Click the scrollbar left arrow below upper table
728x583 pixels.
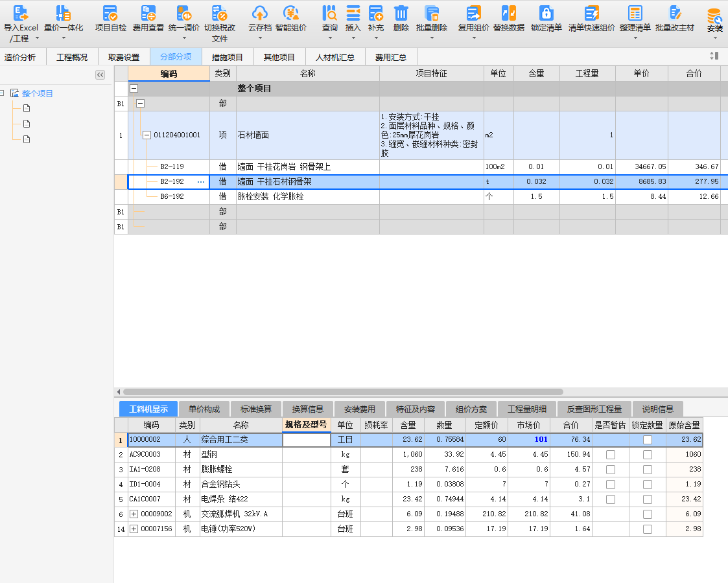pyautogui.click(x=119, y=392)
